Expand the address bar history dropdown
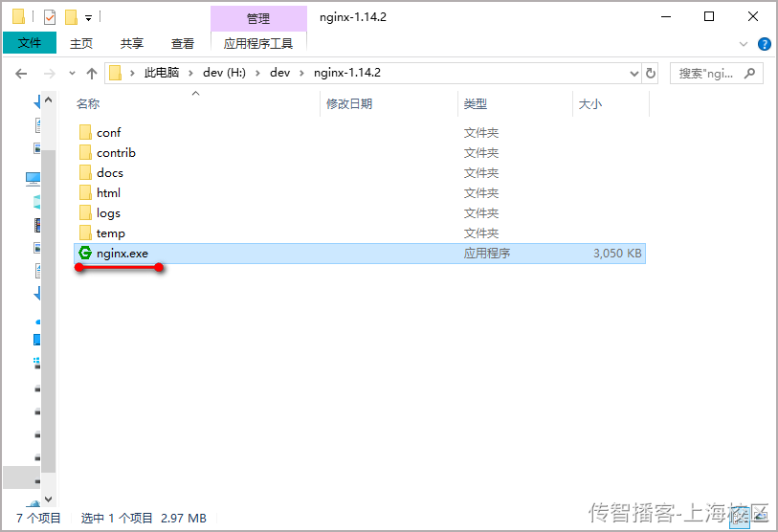The width and height of the screenshot is (778, 532). [x=634, y=74]
